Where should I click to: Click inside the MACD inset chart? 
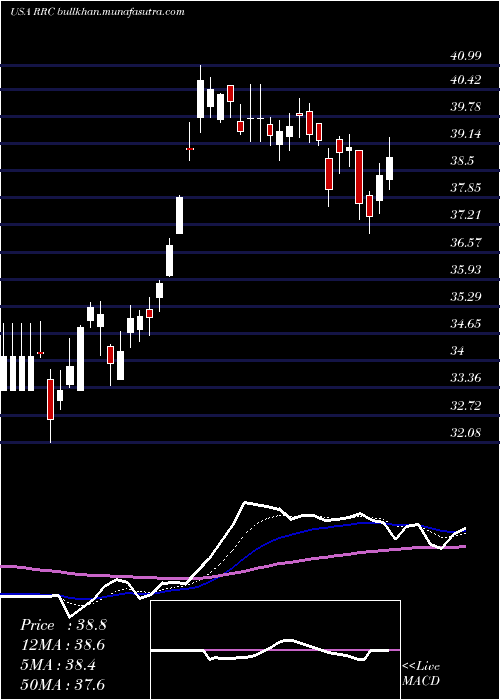coord(275,650)
